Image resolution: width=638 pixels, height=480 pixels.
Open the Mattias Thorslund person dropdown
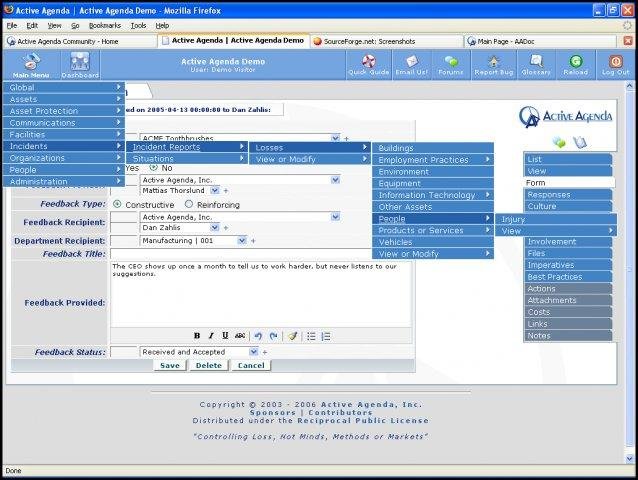(214, 190)
